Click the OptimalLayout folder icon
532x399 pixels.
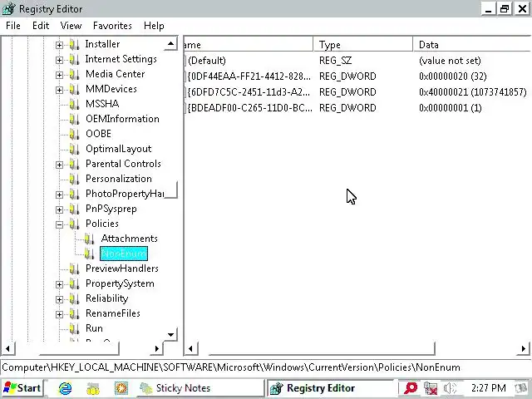click(x=74, y=149)
